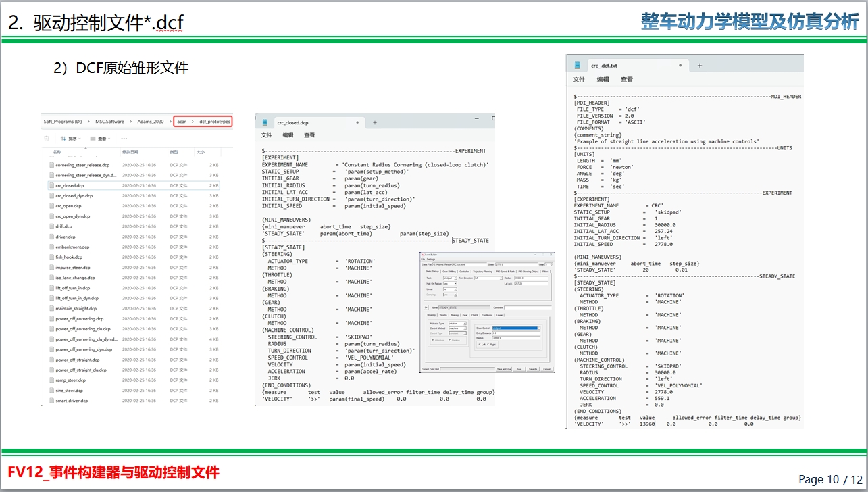
Task: Click file icon of driver.dcp
Action: click(51, 237)
